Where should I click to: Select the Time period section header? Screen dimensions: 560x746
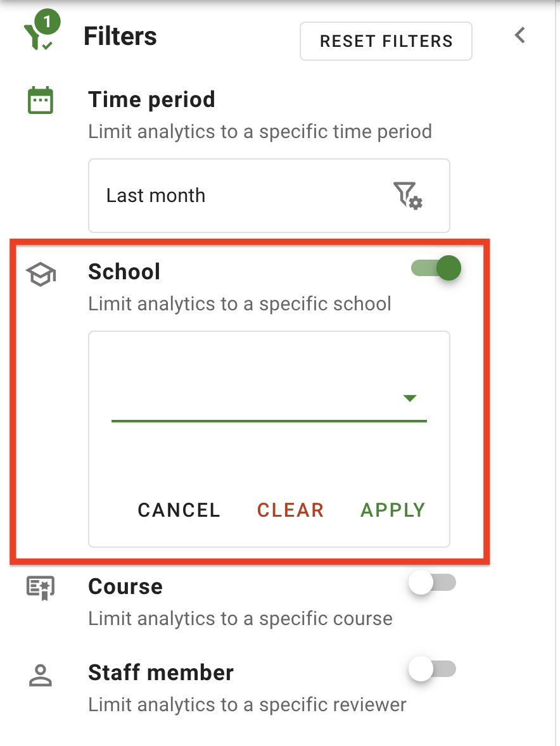151,99
